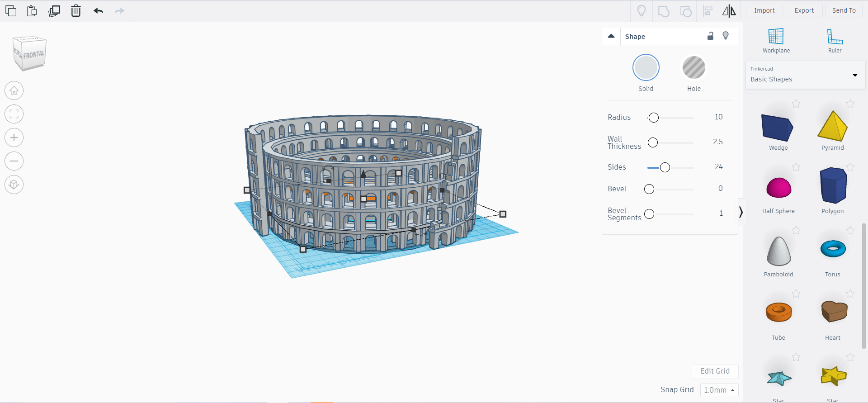Favorite the Pyramid shape star
This screenshot has width=868, height=403.
[850, 104]
